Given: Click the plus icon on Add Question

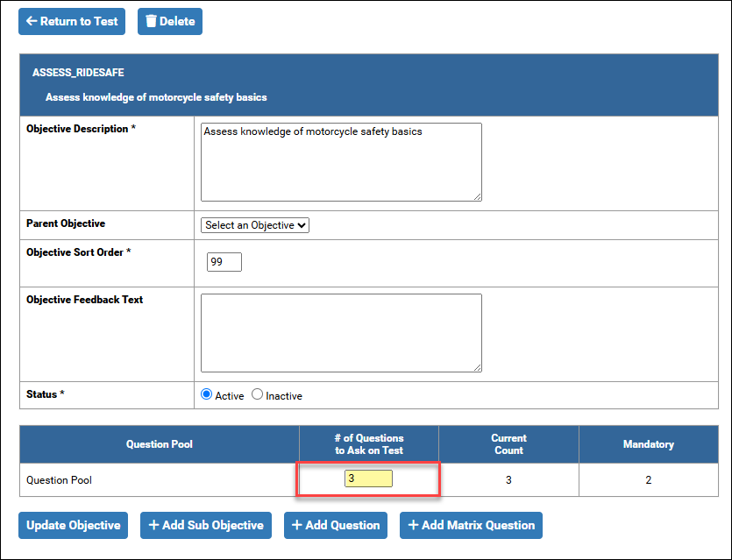Looking at the screenshot, I should point(296,526).
